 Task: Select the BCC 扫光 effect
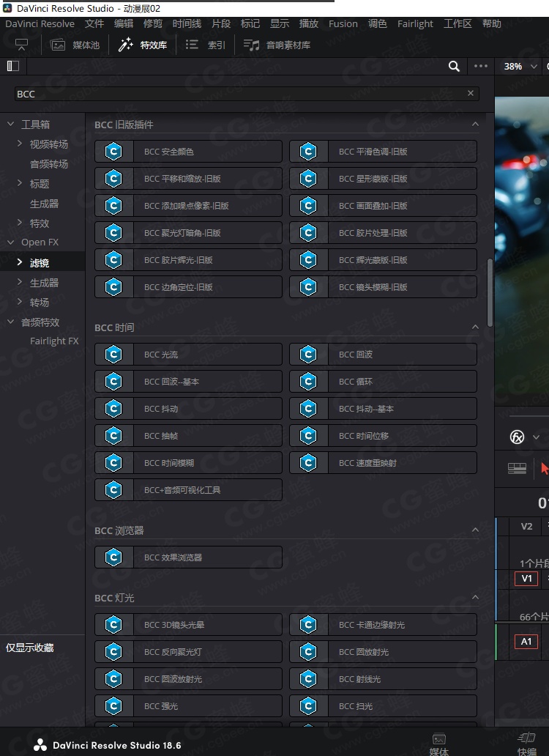click(x=383, y=706)
